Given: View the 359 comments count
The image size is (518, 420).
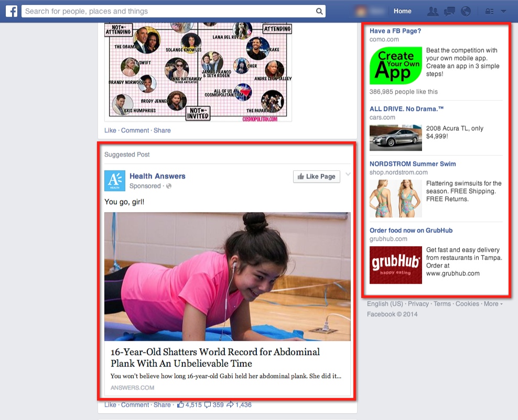Looking at the screenshot, I should click(x=214, y=405).
